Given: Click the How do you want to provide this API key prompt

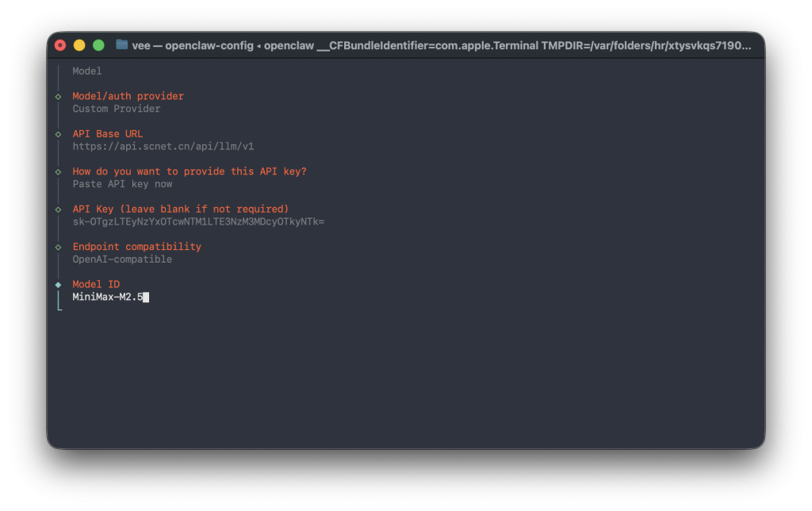Looking at the screenshot, I should pos(190,171).
